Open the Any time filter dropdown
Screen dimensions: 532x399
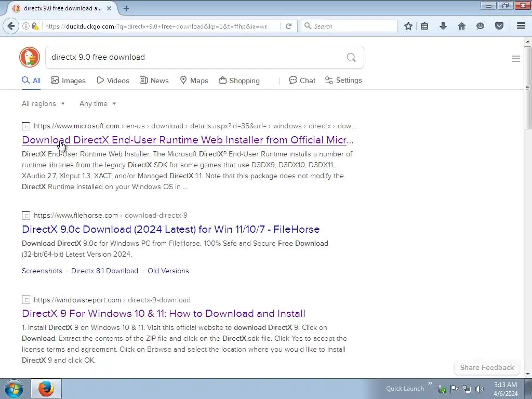(x=98, y=103)
